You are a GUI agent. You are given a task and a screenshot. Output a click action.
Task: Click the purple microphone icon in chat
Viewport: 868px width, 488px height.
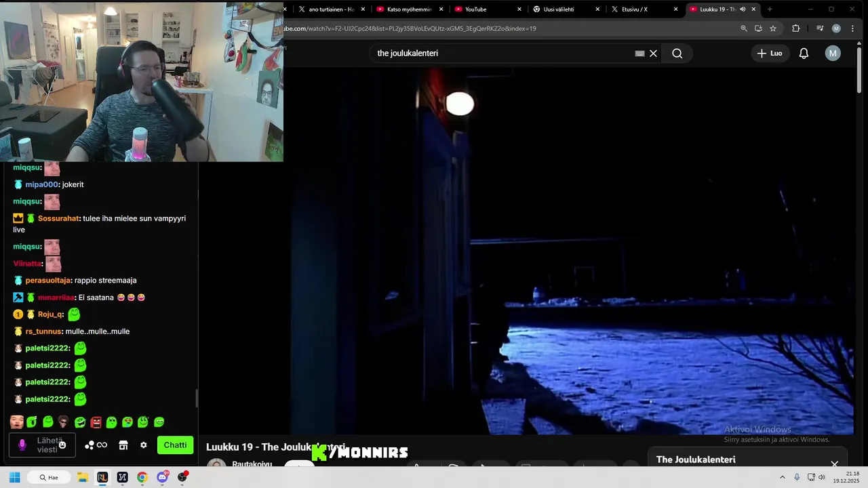click(22, 445)
